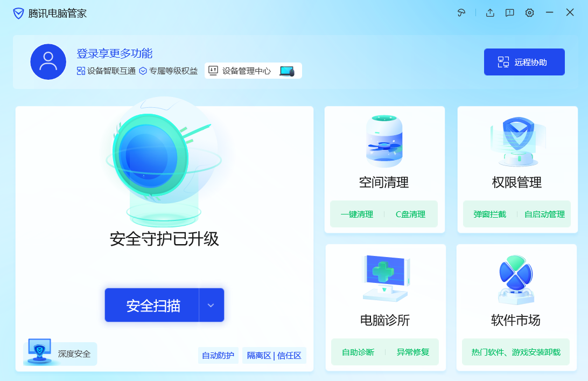Open C盘清理
This screenshot has width=588, height=381.
[411, 213]
